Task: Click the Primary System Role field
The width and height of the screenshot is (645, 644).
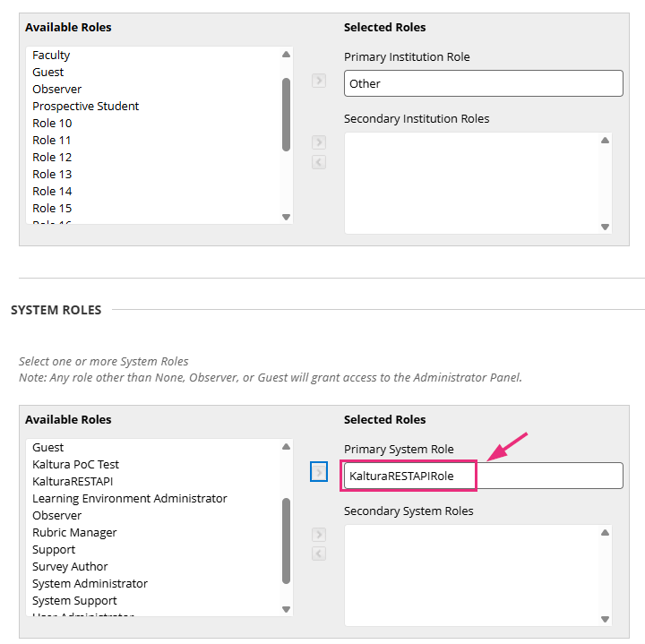Action: (483, 476)
